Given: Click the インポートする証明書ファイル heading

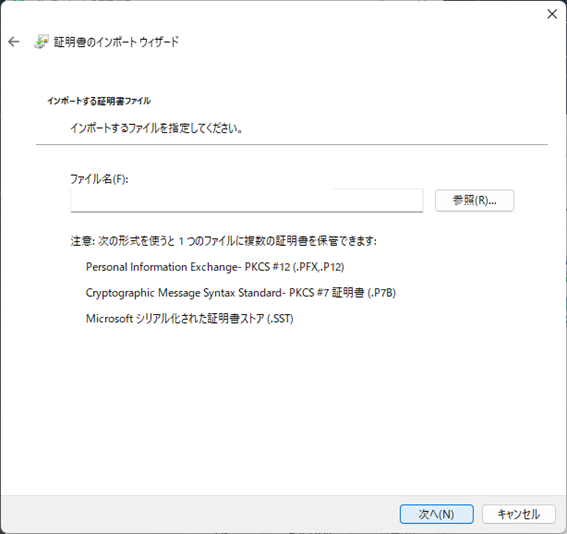Looking at the screenshot, I should pos(99,101).
